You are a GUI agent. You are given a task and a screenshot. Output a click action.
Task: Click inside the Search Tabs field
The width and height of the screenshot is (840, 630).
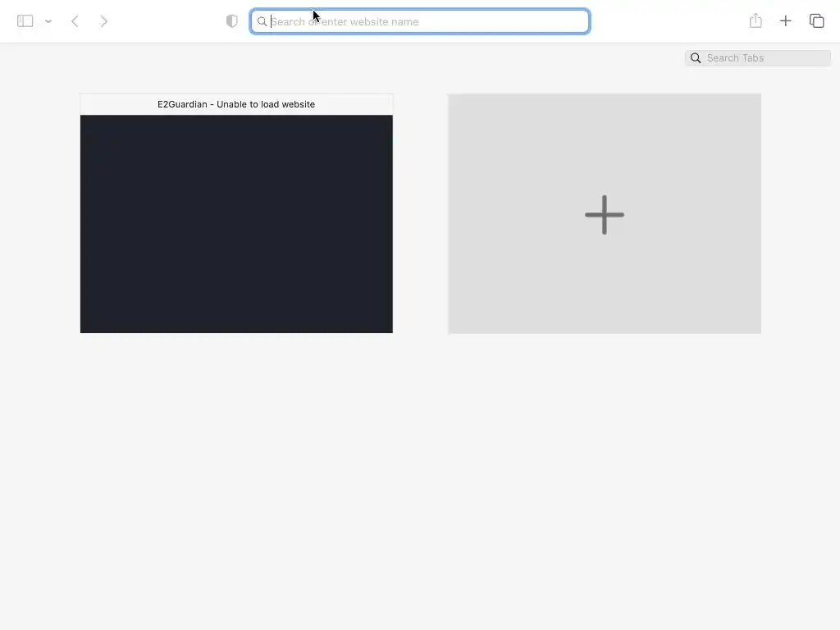click(x=758, y=58)
